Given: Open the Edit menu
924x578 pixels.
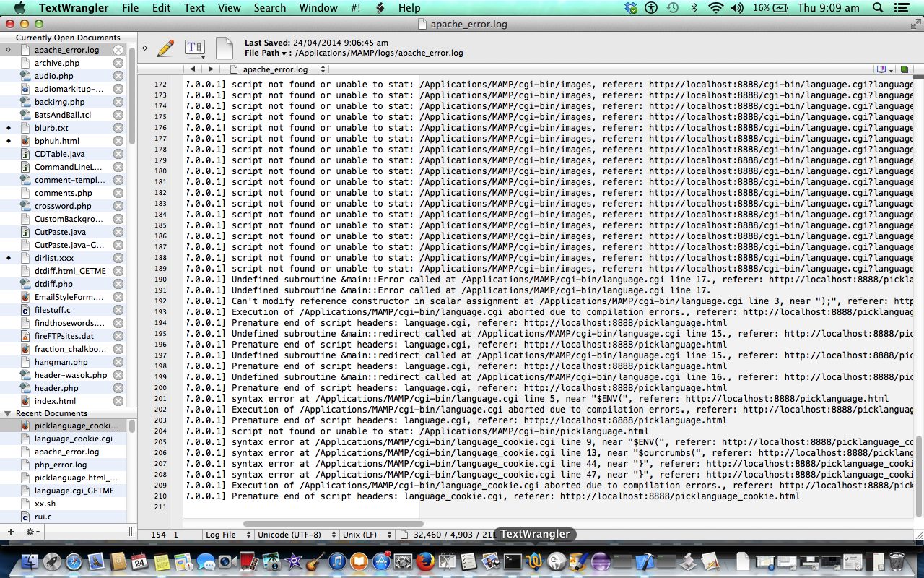Looking at the screenshot, I should point(162,8).
